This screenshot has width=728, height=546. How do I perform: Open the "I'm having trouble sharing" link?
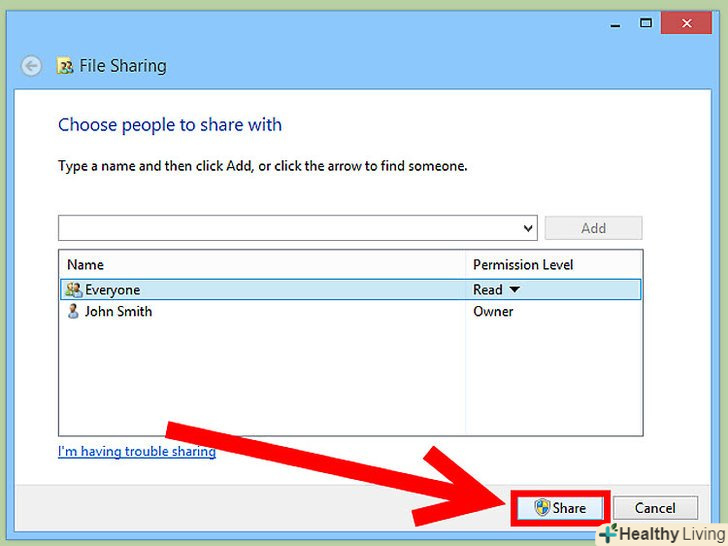point(137,451)
